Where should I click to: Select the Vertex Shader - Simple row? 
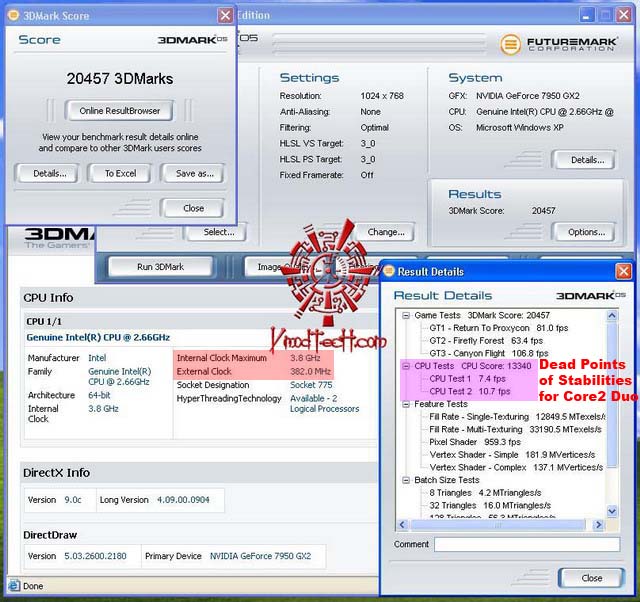coord(512,455)
